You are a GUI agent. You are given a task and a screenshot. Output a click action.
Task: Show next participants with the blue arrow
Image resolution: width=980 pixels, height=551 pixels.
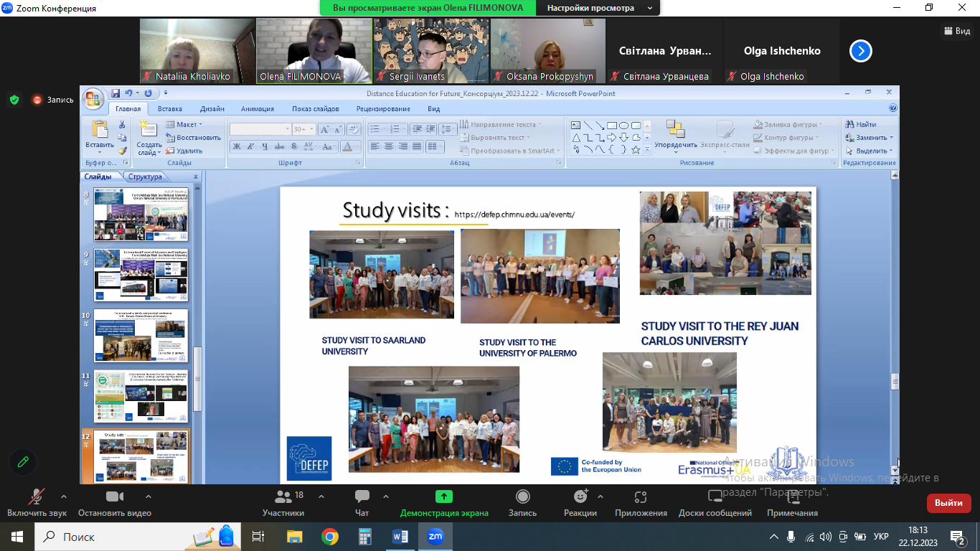[861, 51]
